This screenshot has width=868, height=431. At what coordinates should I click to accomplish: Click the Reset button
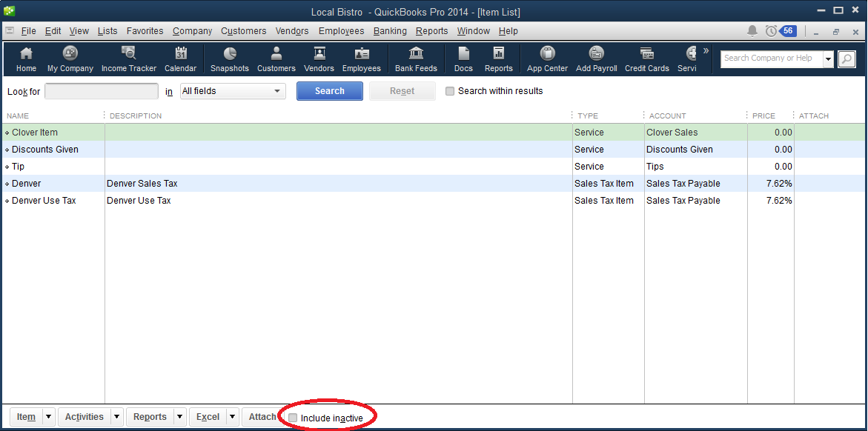(x=402, y=91)
